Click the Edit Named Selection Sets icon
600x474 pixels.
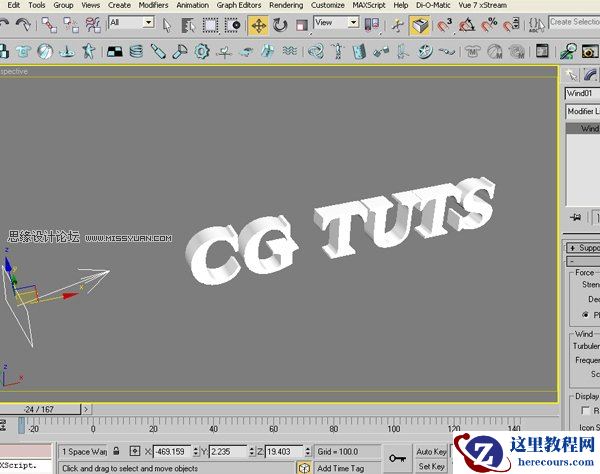coord(536,25)
